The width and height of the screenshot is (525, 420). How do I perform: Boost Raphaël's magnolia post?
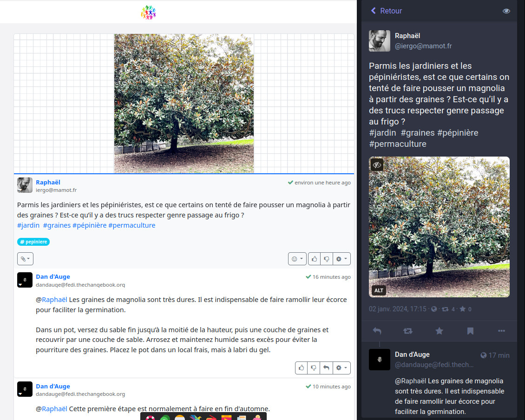tap(408, 331)
